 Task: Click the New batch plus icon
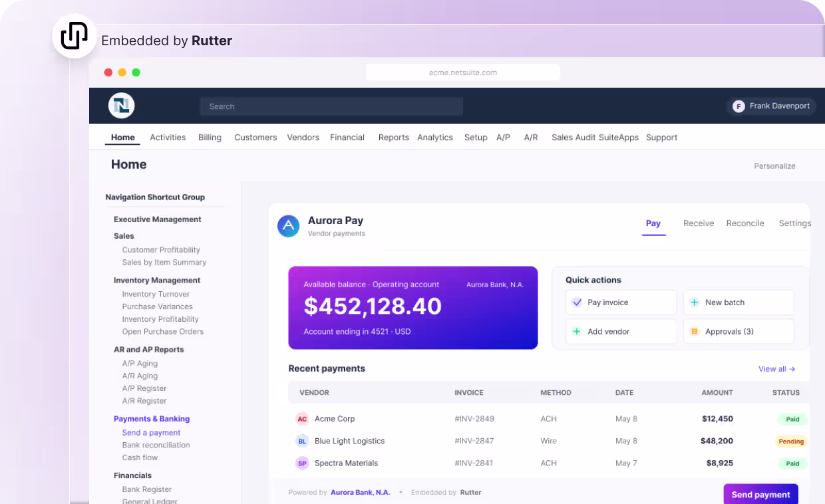[695, 303]
